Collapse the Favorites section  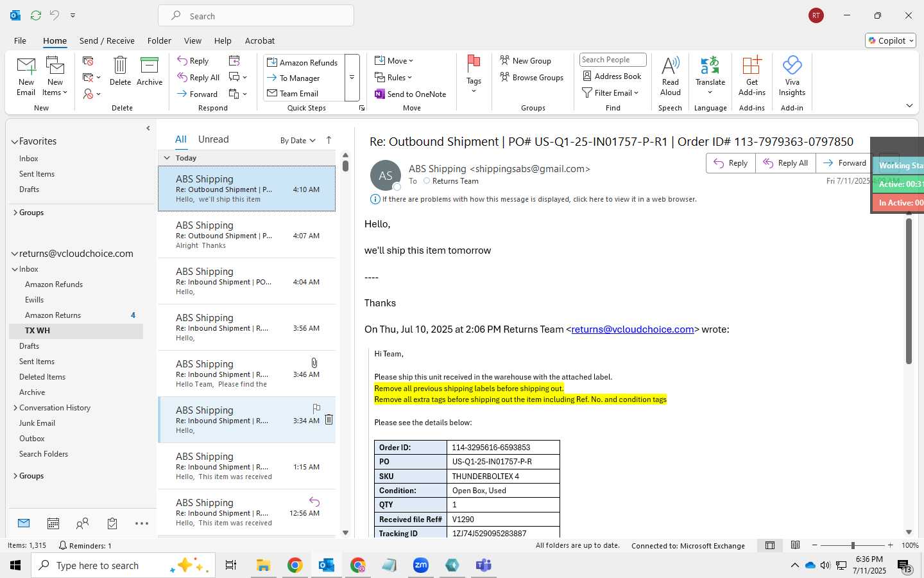pos(15,141)
